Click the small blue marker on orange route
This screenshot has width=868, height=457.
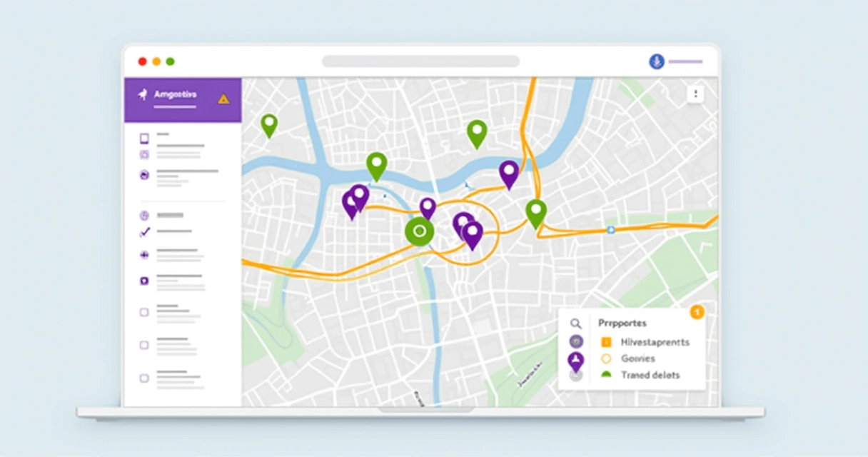click(610, 230)
